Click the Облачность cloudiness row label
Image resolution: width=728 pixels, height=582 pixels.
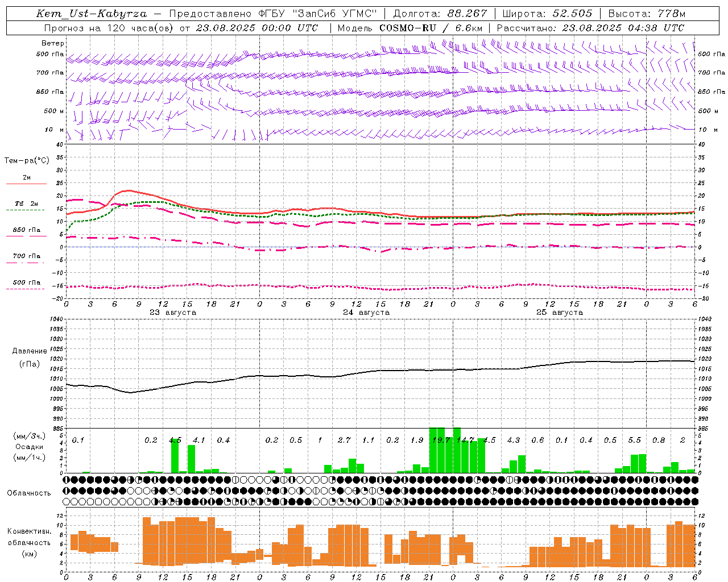[29, 493]
